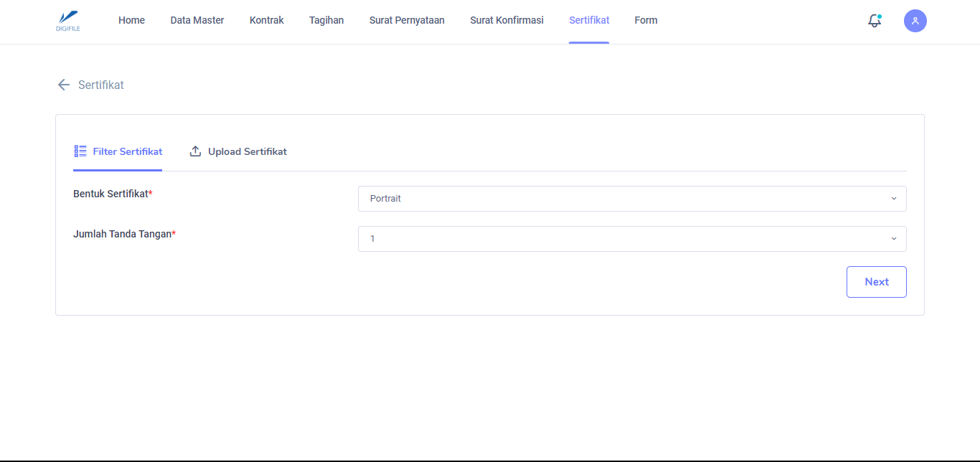Switch to the Upload Sertifikat tab

pyautogui.click(x=247, y=151)
